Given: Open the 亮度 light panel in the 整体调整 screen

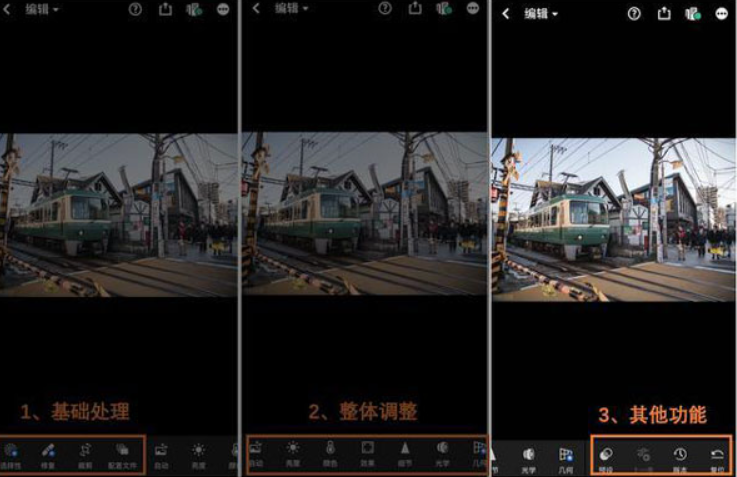Looking at the screenshot, I should coord(293,454).
